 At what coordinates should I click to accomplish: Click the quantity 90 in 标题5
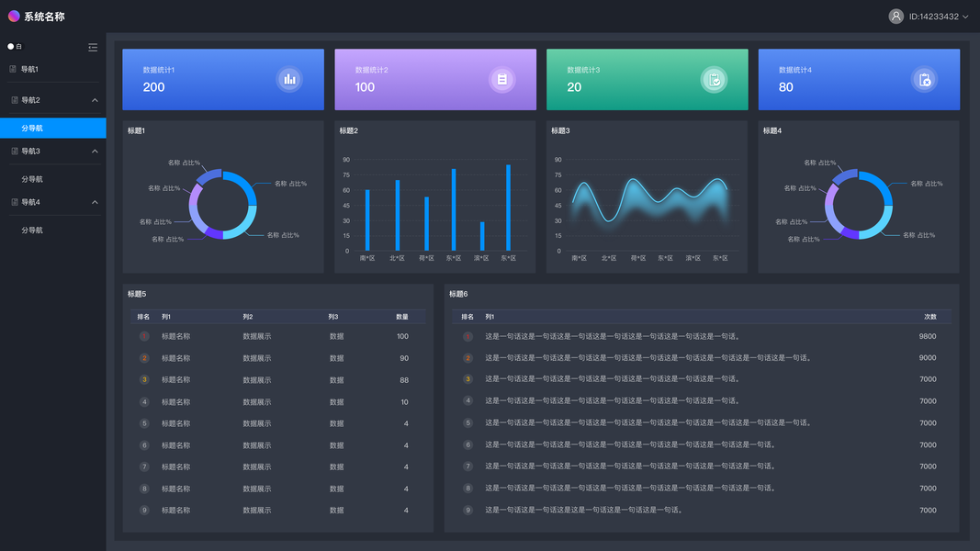click(x=404, y=358)
